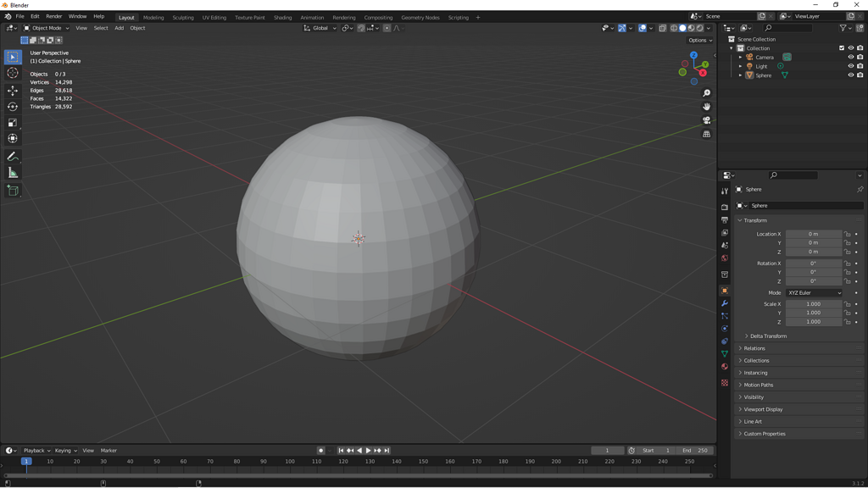Open the Rendering menu in the top bar
Screen dimensions: 868x488
[345, 16]
